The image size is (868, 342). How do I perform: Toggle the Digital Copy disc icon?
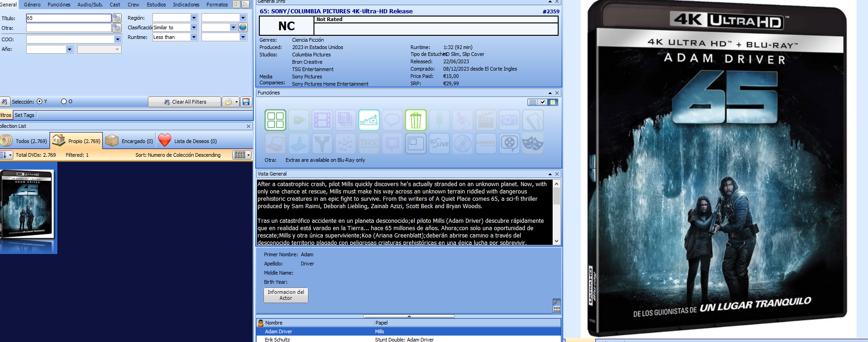click(463, 143)
